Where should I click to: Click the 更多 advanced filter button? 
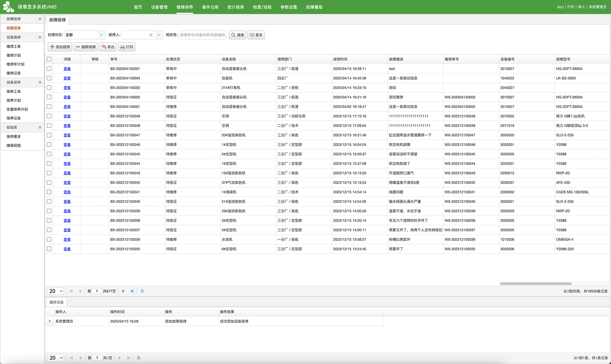pos(256,35)
